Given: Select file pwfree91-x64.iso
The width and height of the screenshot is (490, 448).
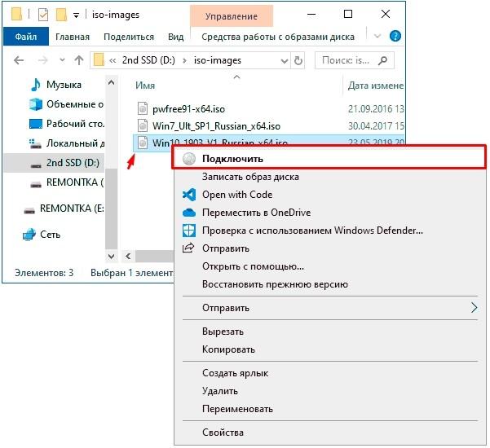Looking at the screenshot, I should (x=188, y=109).
